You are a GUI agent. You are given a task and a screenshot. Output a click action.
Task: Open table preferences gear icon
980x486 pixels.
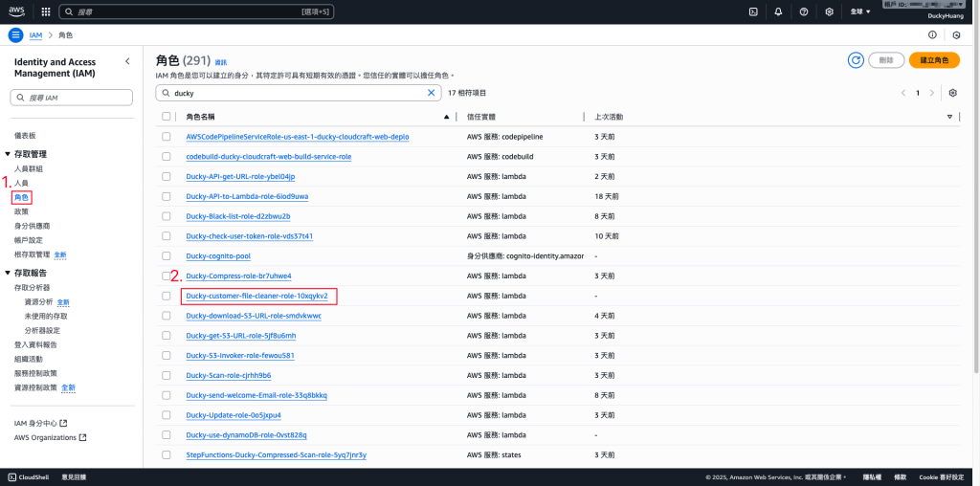pos(952,93)
